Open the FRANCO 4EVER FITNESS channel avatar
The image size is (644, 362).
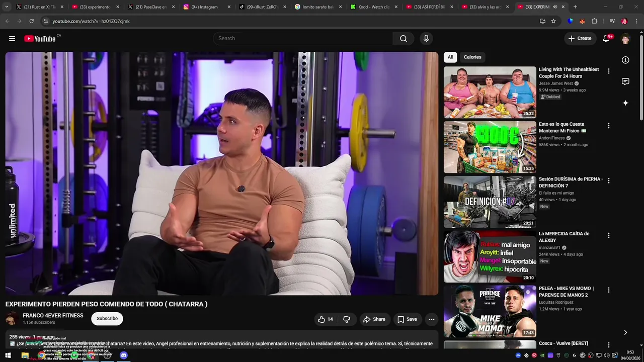click(x=12, y=319)
